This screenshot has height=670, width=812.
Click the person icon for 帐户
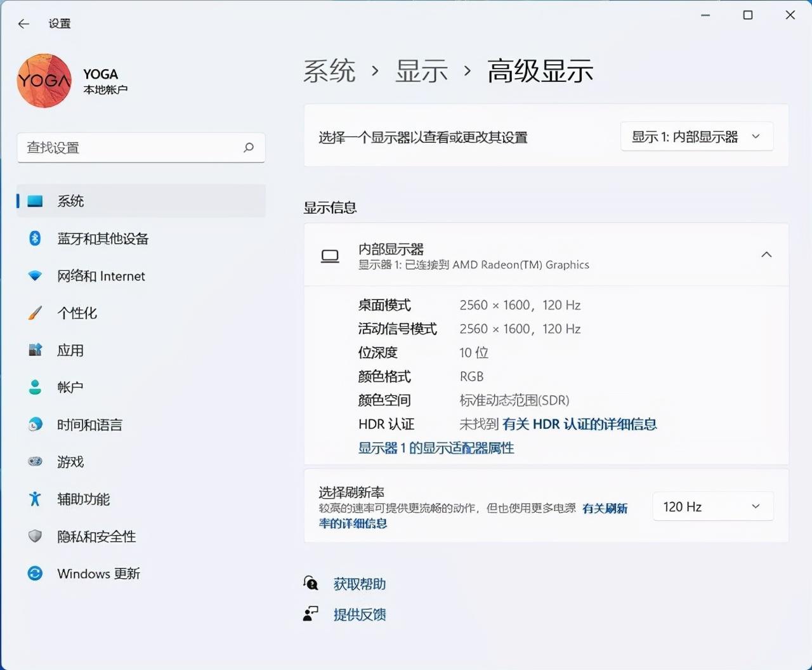click(x=36, y=387)
